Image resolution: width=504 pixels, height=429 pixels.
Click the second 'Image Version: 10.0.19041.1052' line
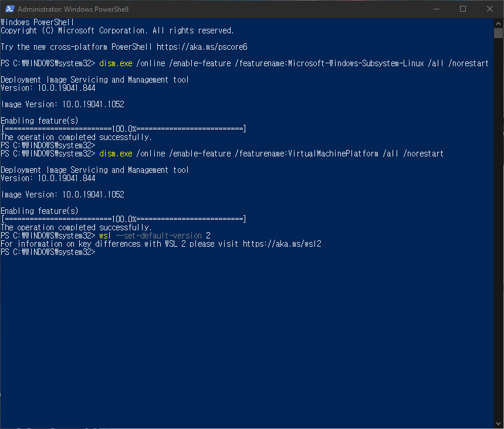(62, 195)
